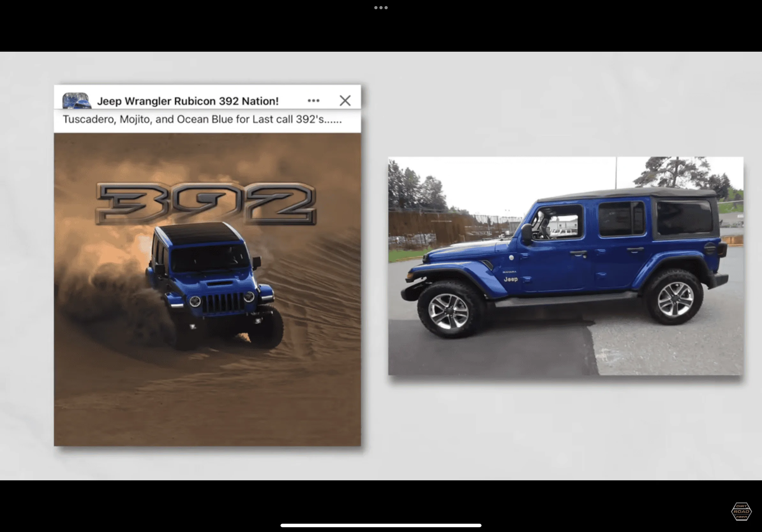Viewport: 762px width, 532px height.
Task: Open the three-dot options in post header
Action: 313,100
